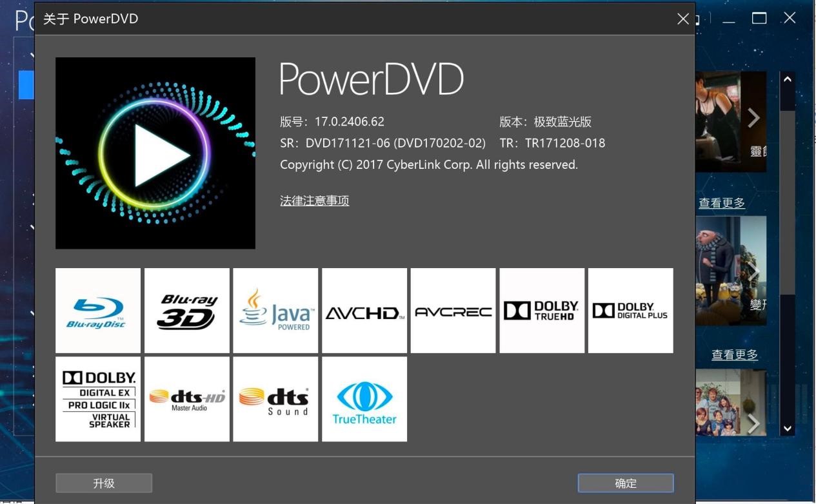Expand the right-side movie carousel arrow
This screenshot has width=816, height=504.
click(x=753, y=118)
